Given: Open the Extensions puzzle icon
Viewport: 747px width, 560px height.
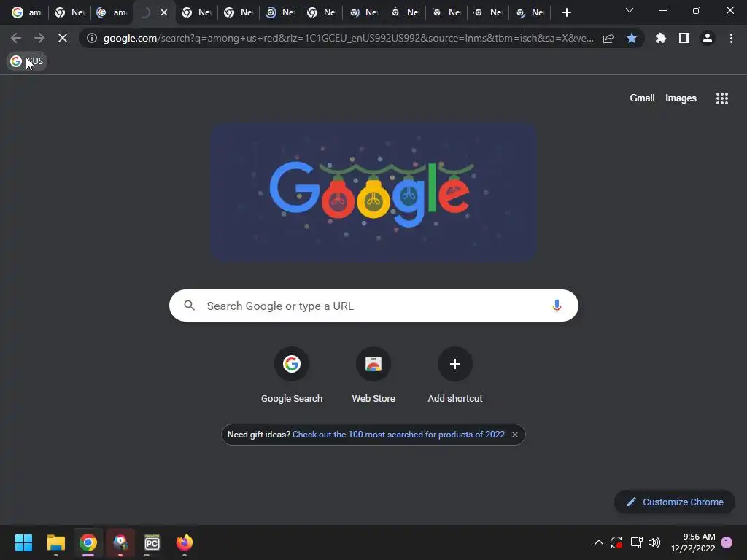Looking at the screenshot, I should (x=660, y=38).
